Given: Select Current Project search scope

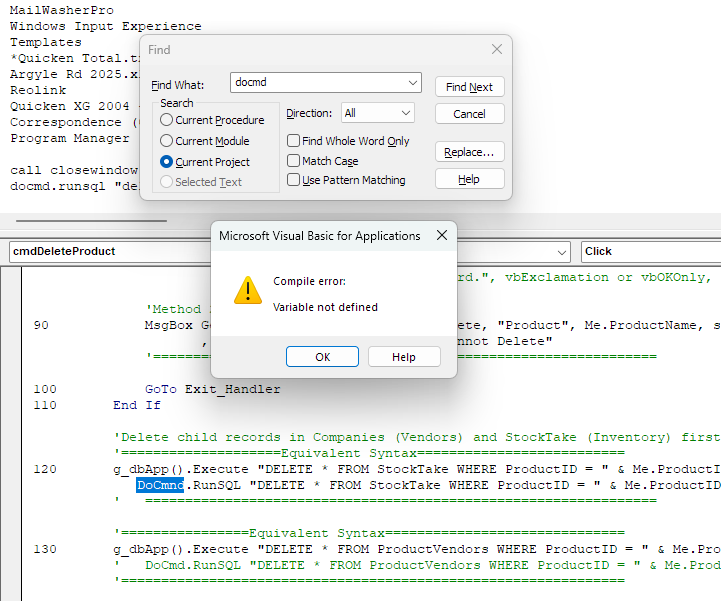Looking at the screenshot, I should [x=205, y=162].
